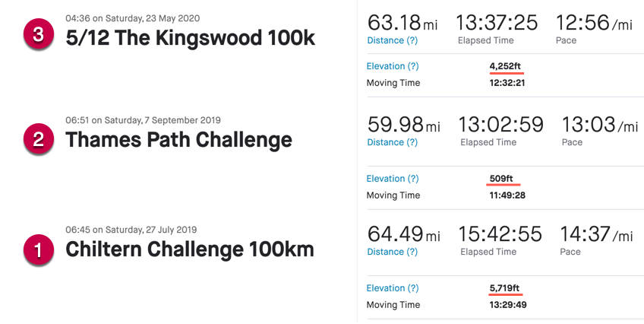Open the Thames Path Challenge activity
Image resolution: width=644 pixels, height=324 pixels.
[178, 140]
